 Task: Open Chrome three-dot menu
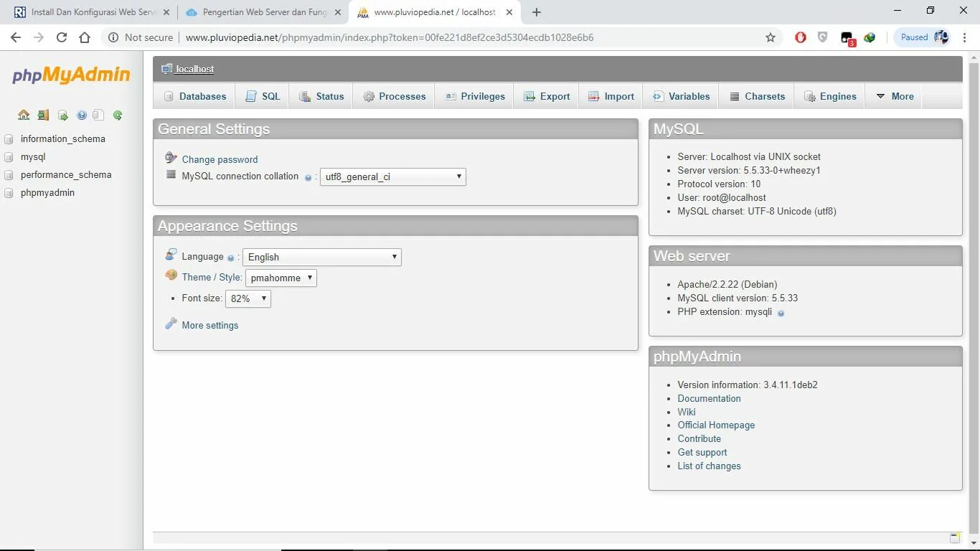click(966, 37)
